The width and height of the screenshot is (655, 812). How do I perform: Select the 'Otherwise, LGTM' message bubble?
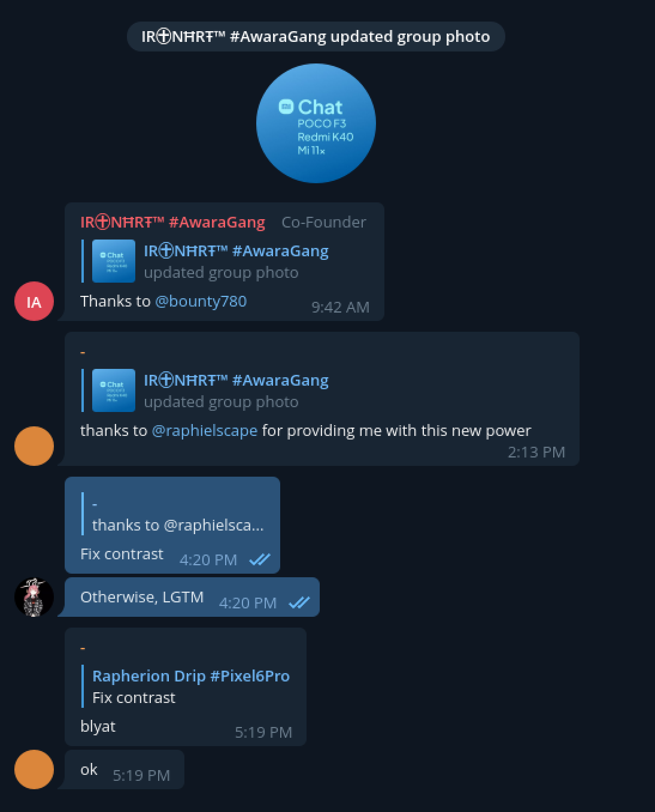click(192, 597)
